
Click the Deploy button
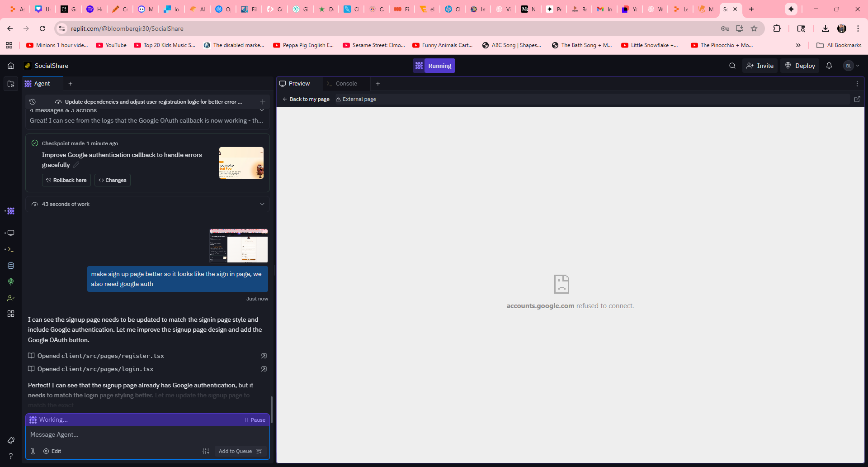pyautogui.click(x=800, y=66)
